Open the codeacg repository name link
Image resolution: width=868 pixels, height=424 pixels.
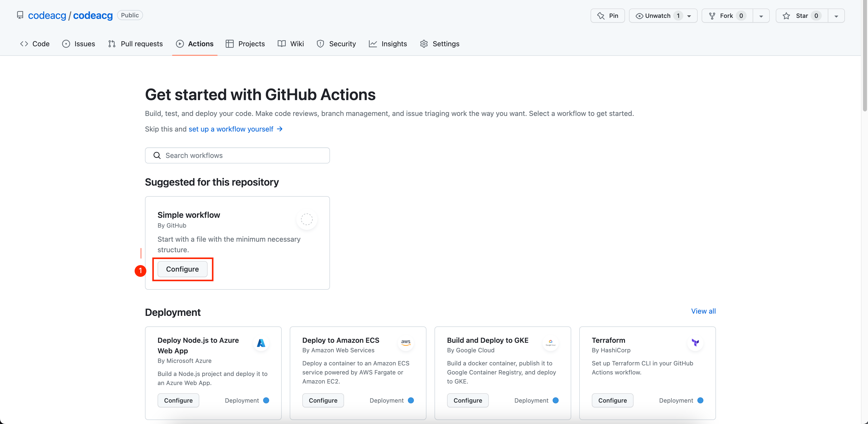tap(93, 16)
